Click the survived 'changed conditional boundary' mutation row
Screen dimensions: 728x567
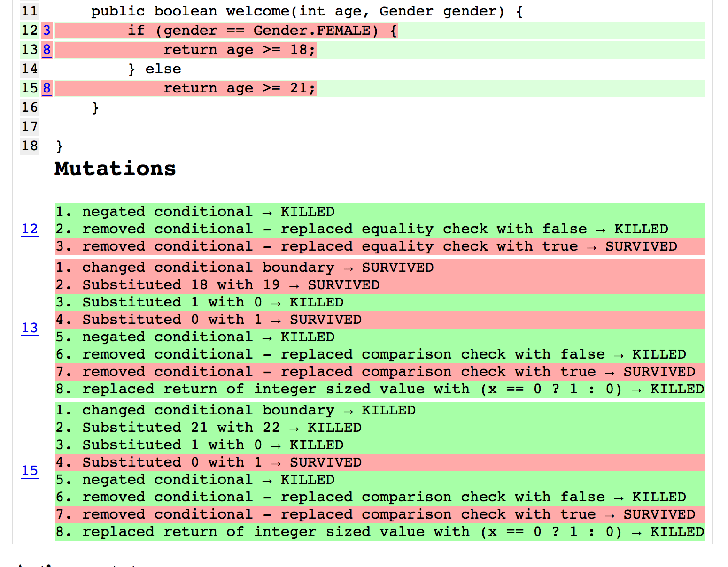pos(244,268)
